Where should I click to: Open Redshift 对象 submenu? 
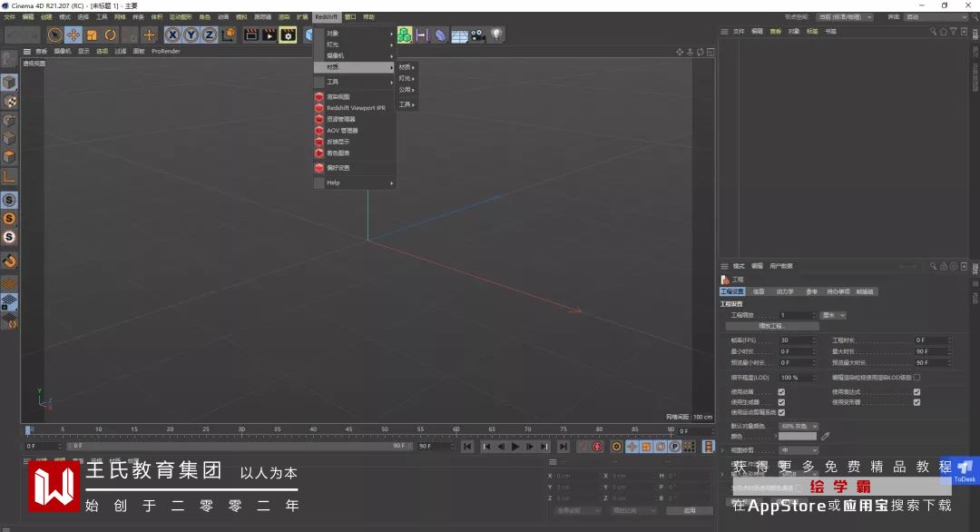(x=355, y=33)
